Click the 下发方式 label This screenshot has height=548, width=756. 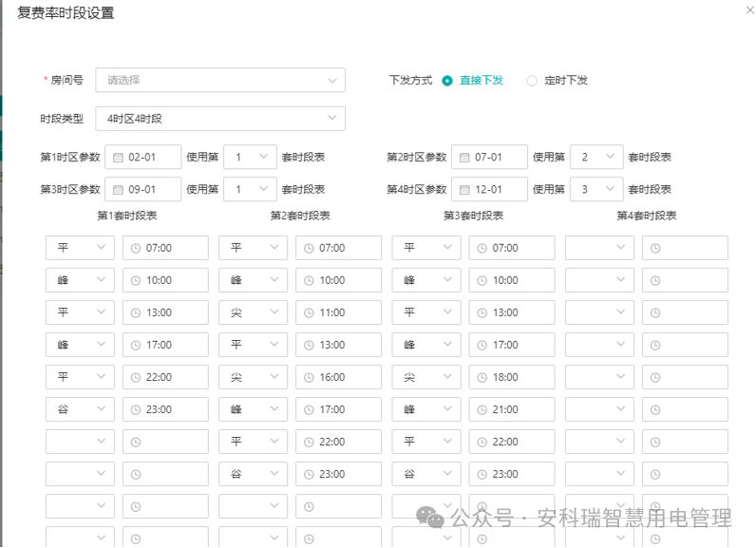411,81
